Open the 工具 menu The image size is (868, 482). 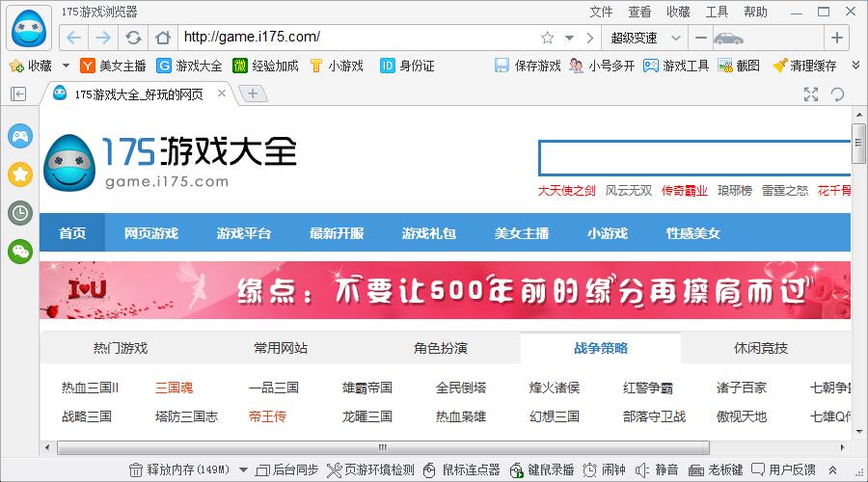(717, 12)
